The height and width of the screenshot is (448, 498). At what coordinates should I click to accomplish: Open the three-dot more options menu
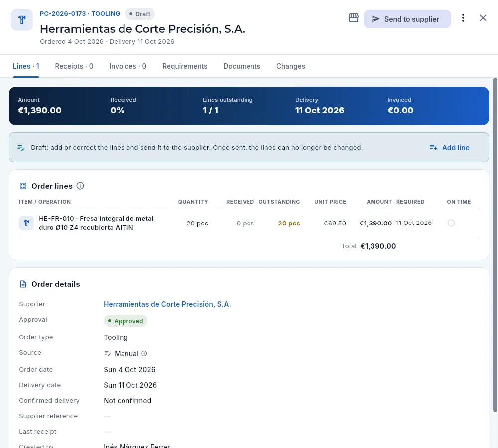(463, 18)
